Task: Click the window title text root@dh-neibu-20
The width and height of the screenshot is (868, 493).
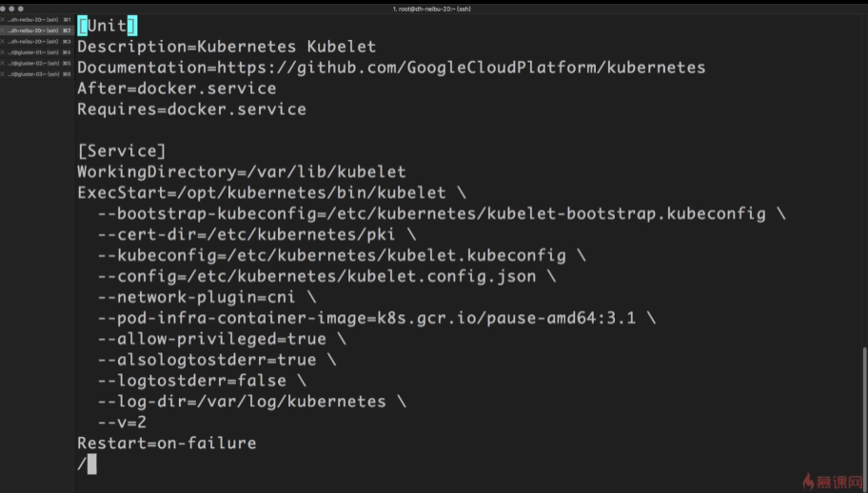Action: 433,9
